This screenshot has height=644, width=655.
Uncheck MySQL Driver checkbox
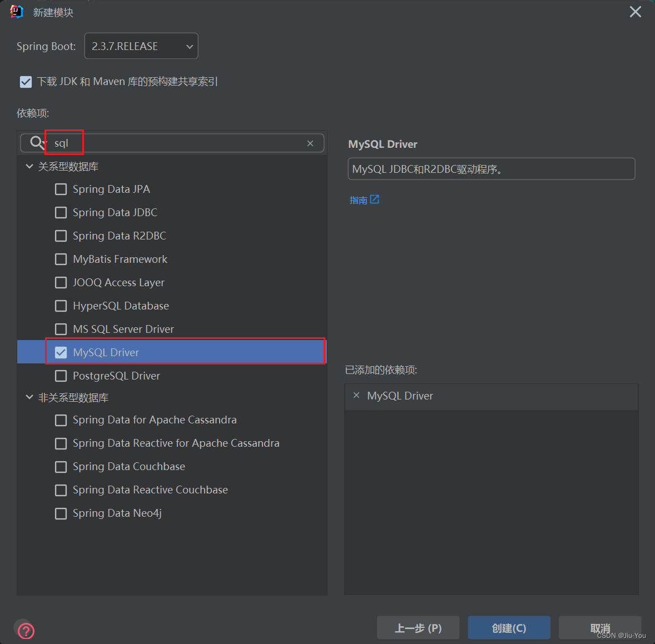click(x=61, y=353)
